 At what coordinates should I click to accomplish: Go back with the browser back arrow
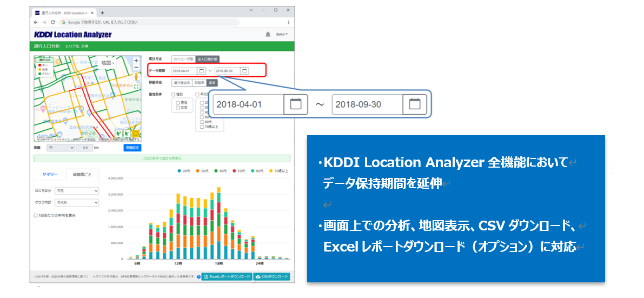36,22
